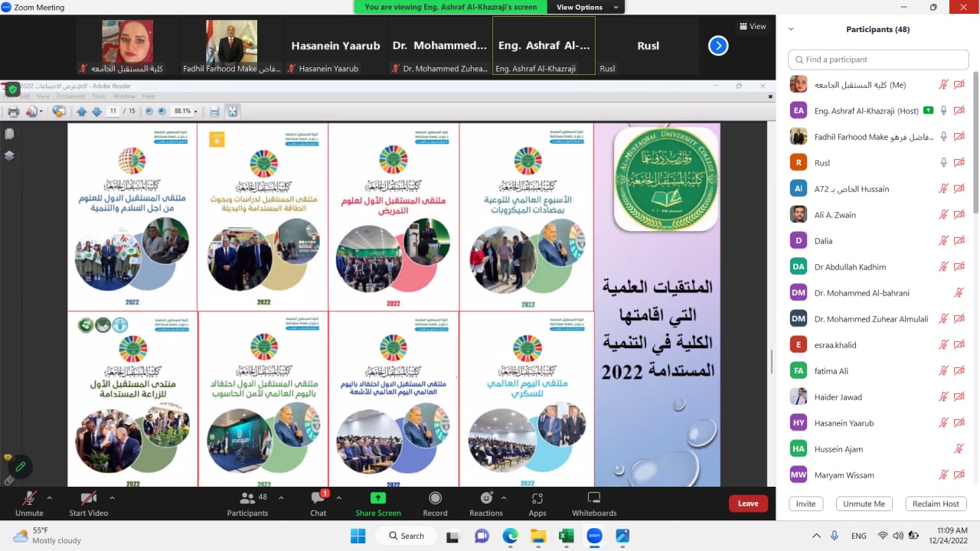Click the Reclaim Host button
This screenshot has height=551, width=980.
pyautogui.click(x=936, y=504)
